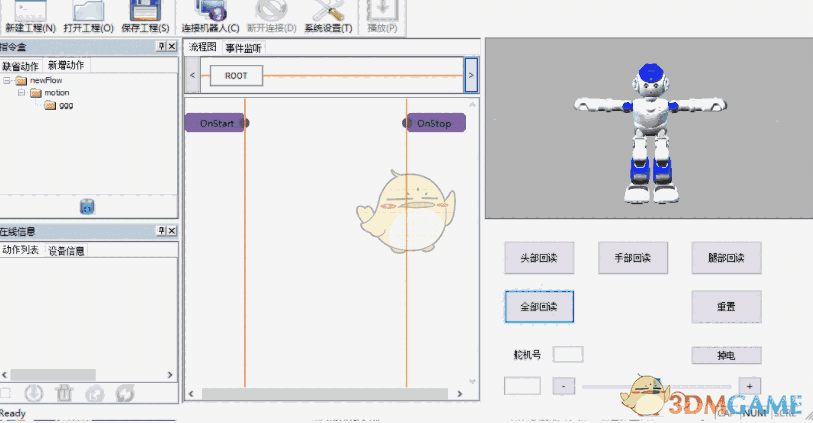813x423 pixels.
Task: Click the 重置 reset button
Action: click(726, 306)
